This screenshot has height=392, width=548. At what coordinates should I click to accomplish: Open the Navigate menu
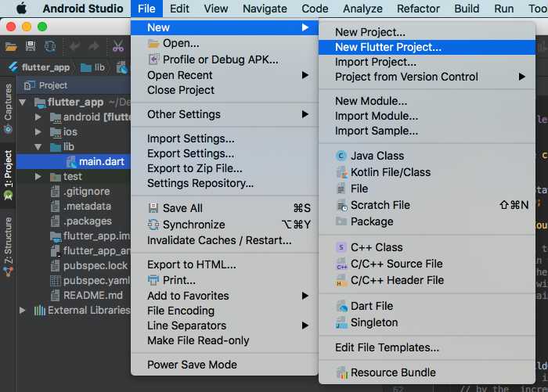[x=265, y=9]
